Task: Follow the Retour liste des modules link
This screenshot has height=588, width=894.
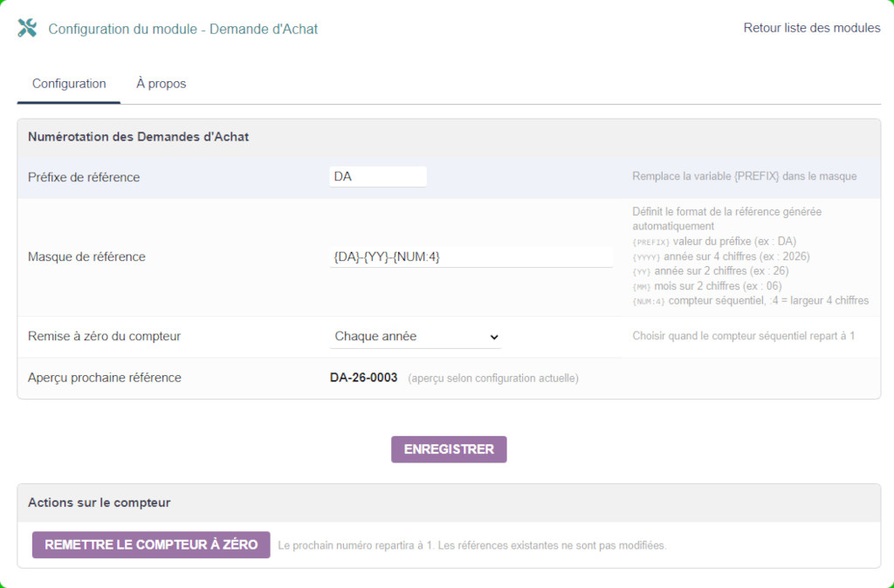Action: [x=811, y=28]
